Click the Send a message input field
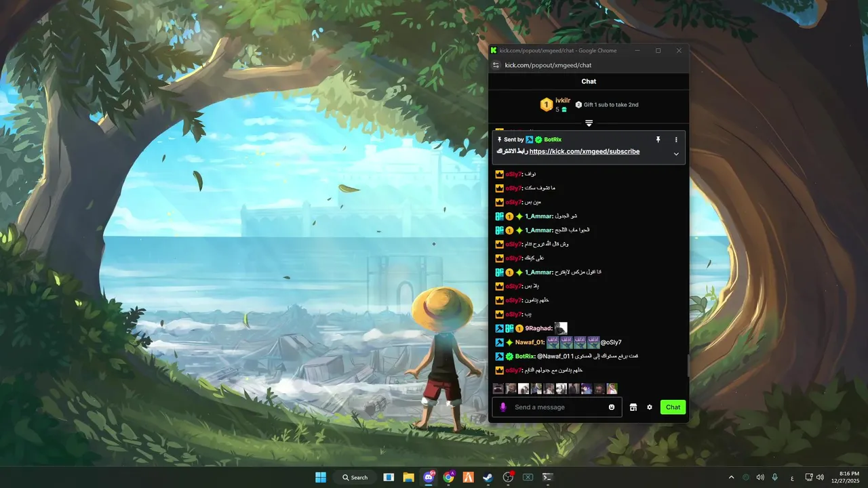Screen dimensions: 868x488 (557, 407)
